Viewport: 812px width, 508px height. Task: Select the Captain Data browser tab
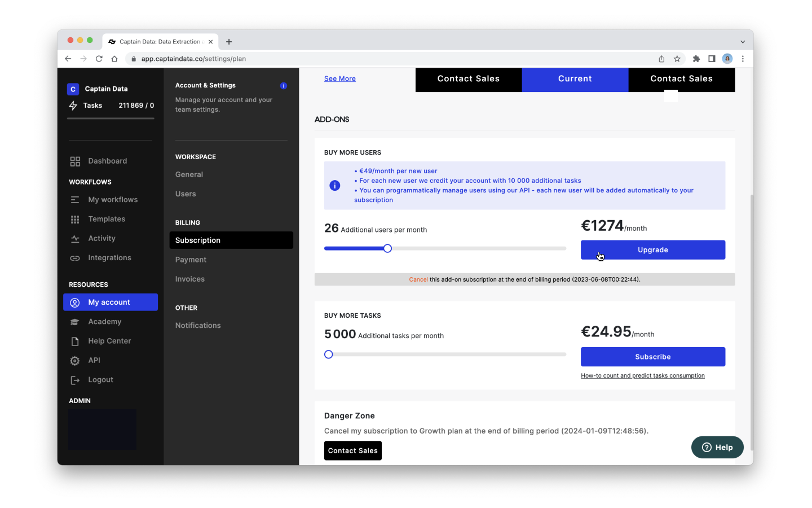tap(161, 42)
